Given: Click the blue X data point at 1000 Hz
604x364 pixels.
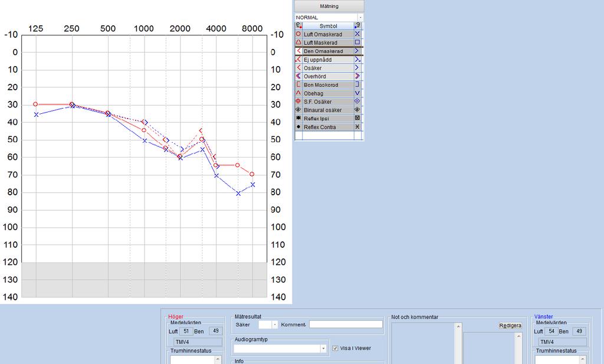Looking at the screenshot, I should [x=145, y=140].
